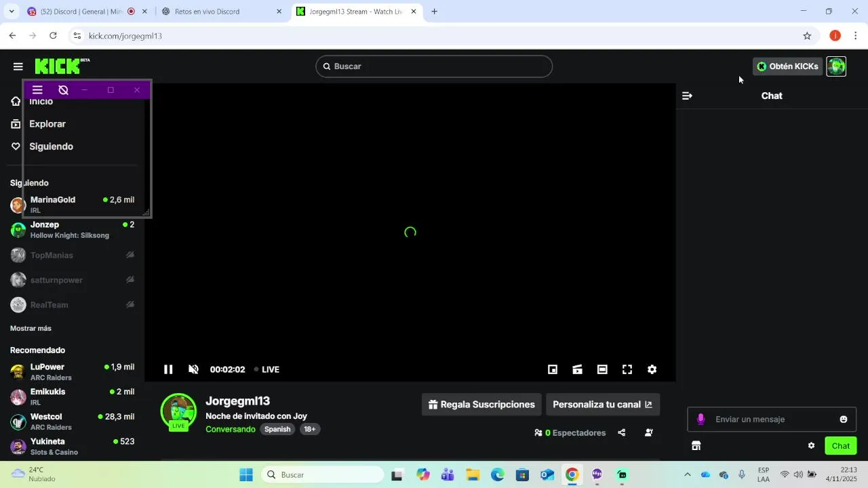Image resolution: width=868 pixels, height=488 pixels.
Task: Open recommended channel Emikukis
Action: click(x=72, y=396)
